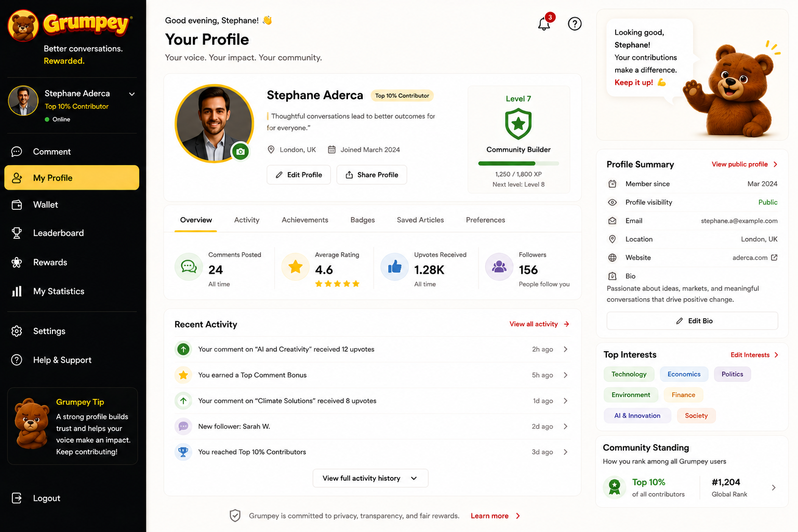Click the Location pin icon in Profile Summary
This screenshot has width=798, height=532.
tap(613, 239)
